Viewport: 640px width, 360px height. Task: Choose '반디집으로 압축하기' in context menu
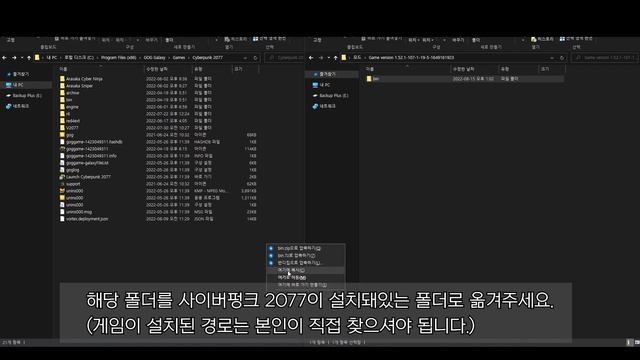point(306,263)
